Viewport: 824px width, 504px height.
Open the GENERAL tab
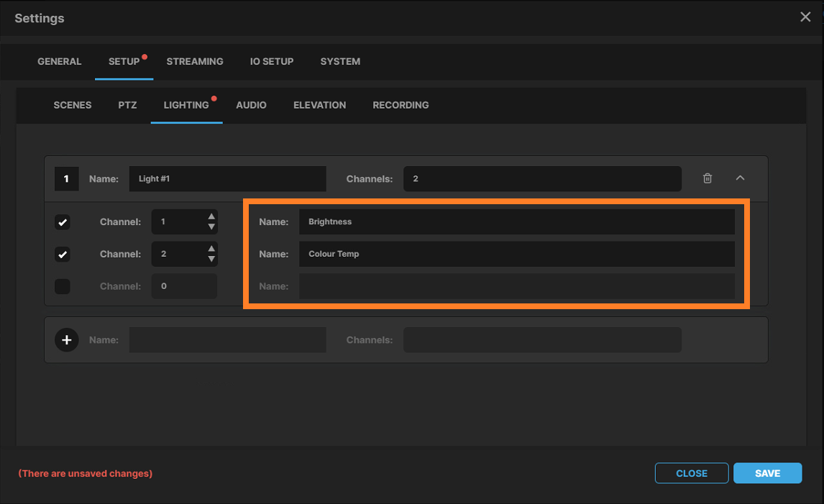tap(60, 62)
